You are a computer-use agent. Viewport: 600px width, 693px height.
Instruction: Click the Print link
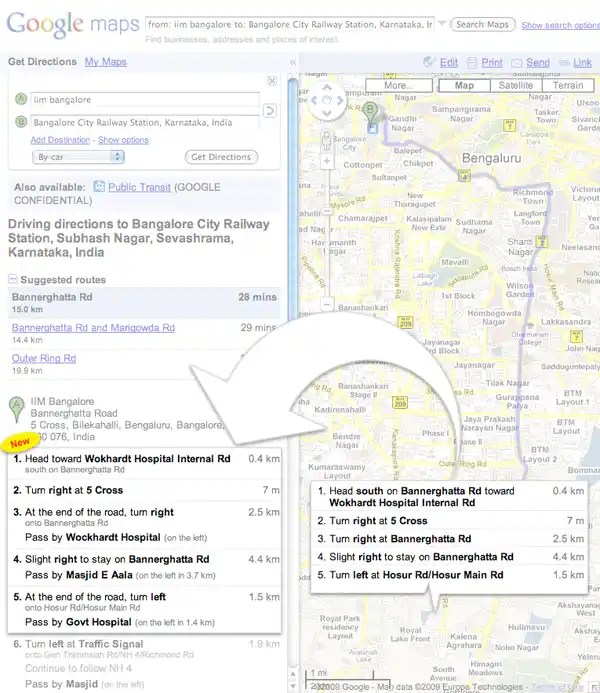click(x=492, y=63)
